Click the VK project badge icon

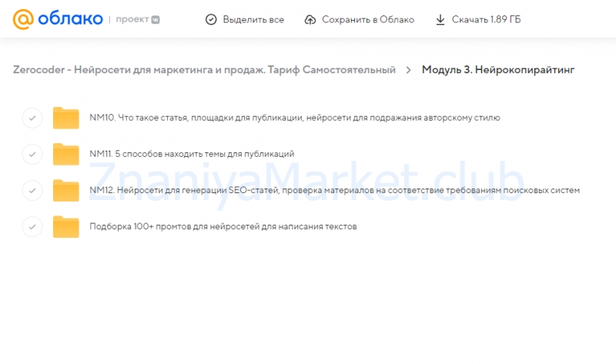(156, 20)
